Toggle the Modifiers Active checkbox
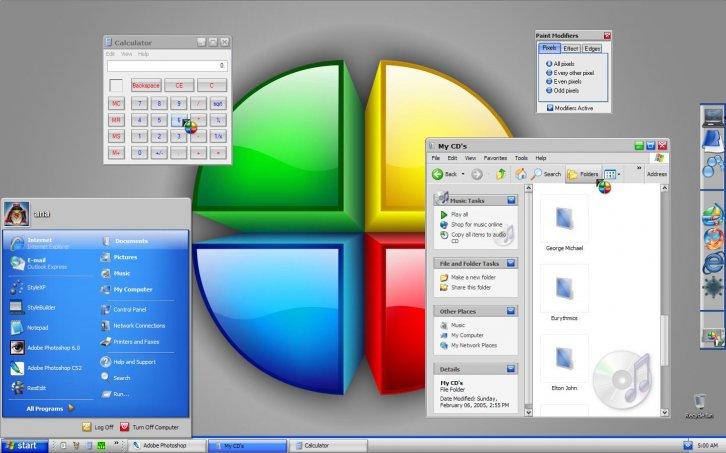The height and width of the screenshot is (453, 726). [550, 108]
